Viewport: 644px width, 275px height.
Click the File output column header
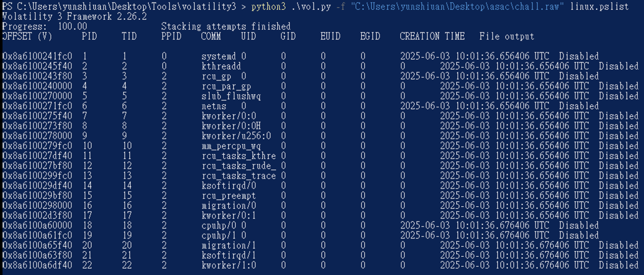point(507,37)
